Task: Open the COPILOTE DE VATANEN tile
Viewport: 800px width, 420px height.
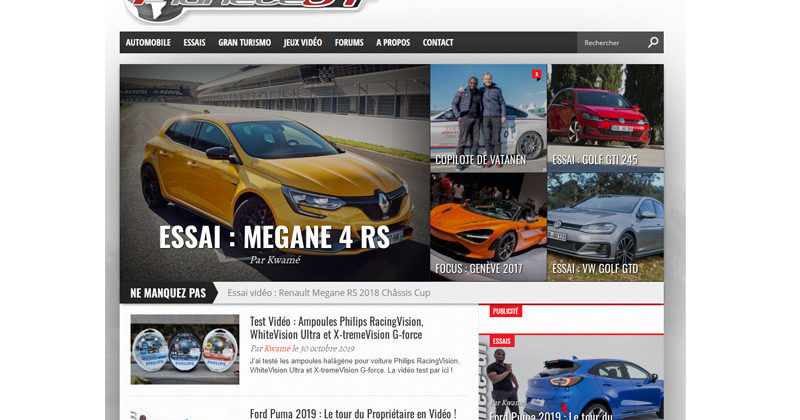Action: (x=488, y=118)
